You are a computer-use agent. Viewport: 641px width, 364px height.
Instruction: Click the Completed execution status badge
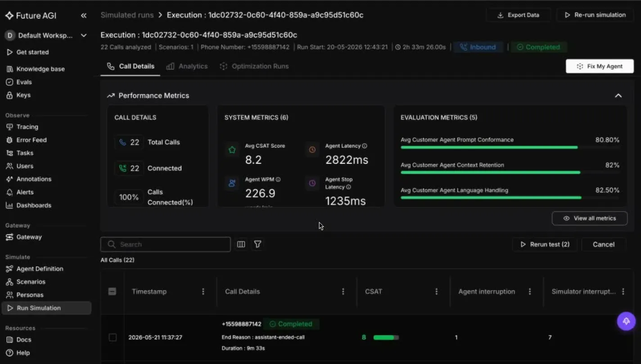pyautogui.click(x=539, y=47)
